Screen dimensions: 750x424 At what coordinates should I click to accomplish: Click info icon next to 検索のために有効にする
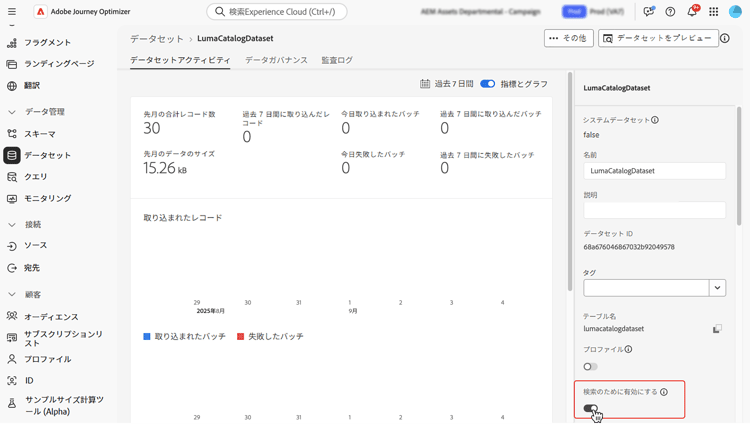(664, 392)
